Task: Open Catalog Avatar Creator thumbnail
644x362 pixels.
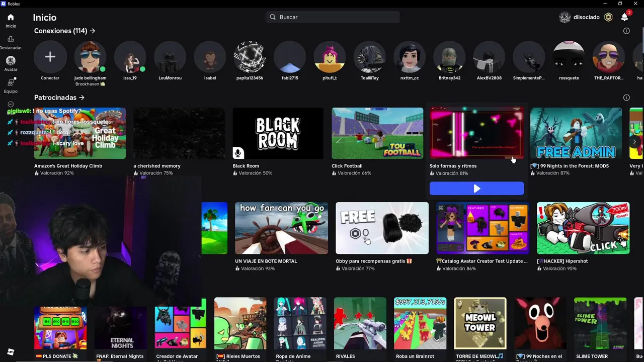Action: point(482,228)
